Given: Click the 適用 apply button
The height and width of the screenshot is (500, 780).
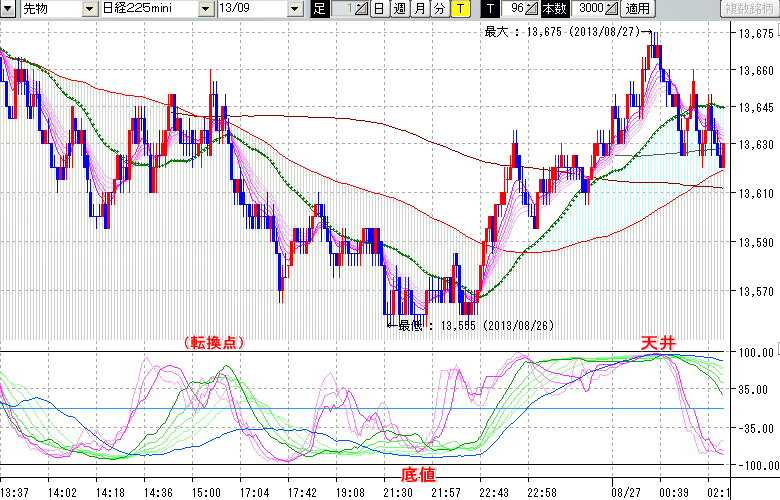Looking at the screenshot, I should point(637,9).
